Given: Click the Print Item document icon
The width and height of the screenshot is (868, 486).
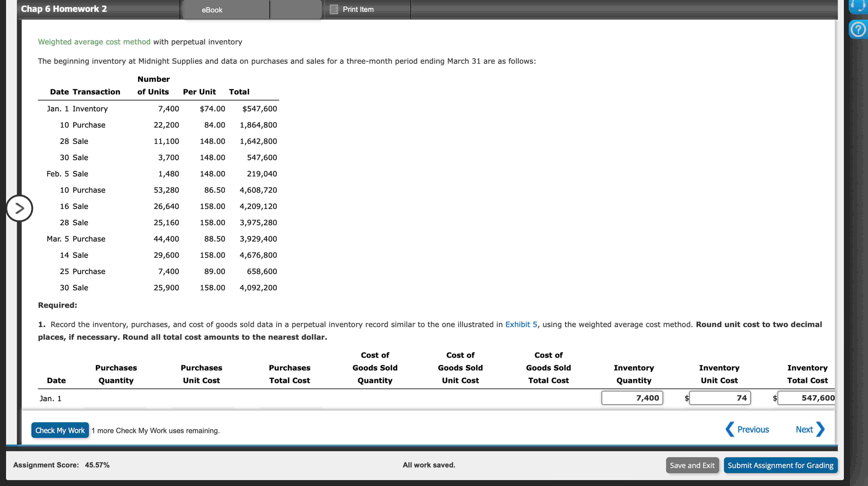Looking at the screenshot, I should coord(334,9).
